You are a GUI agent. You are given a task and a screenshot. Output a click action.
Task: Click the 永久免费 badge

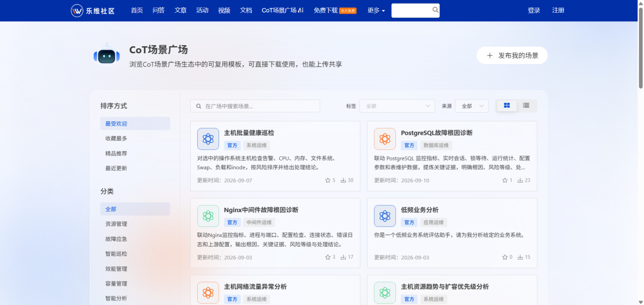pyautogui.click(x=348, y=11)
